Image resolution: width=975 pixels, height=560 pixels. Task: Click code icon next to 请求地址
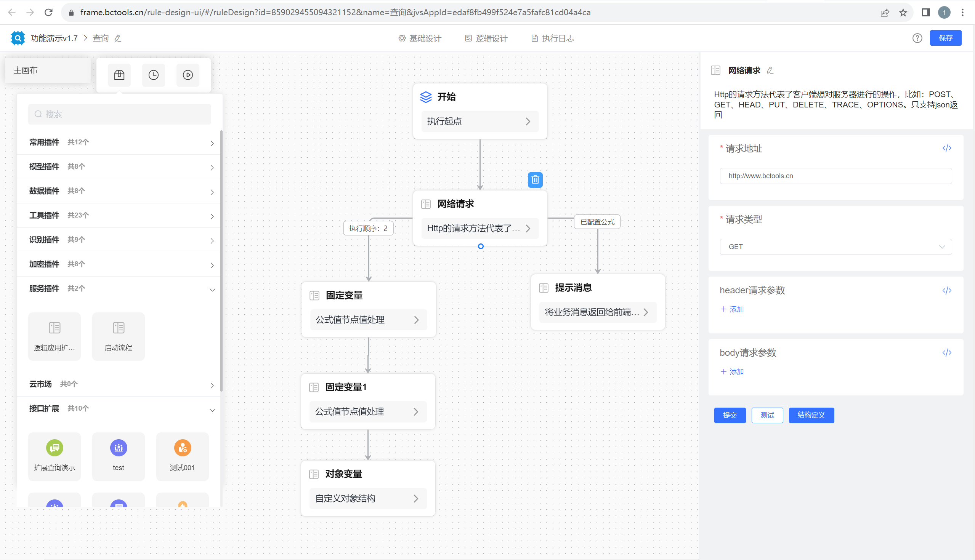pyautogui.click(x=946, y=148)
